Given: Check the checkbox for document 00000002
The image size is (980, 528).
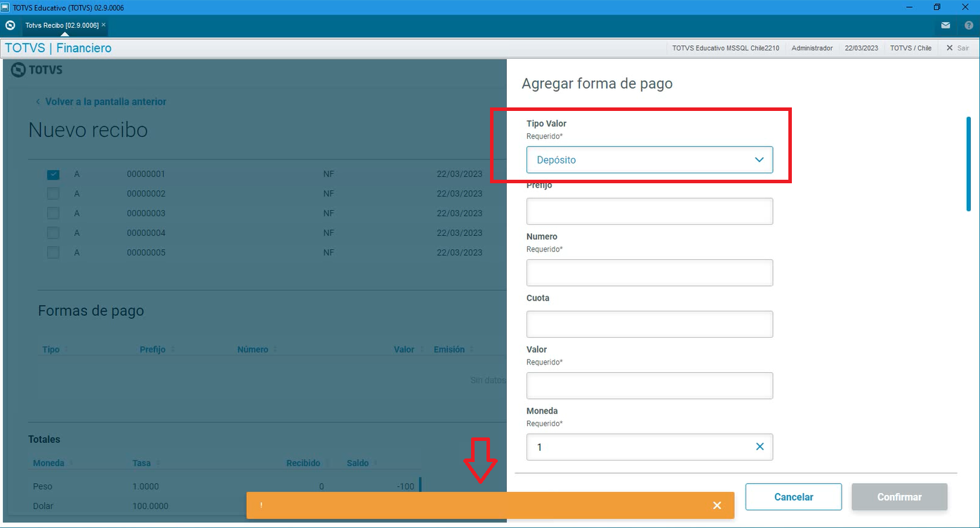Looking at the screenshot, I should (53, 194).
